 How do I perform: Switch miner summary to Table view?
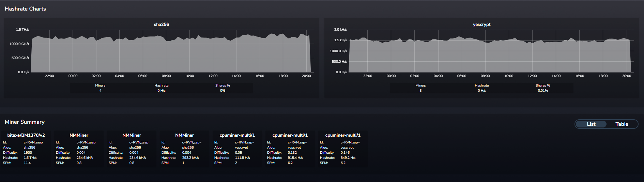coord(622,124)
